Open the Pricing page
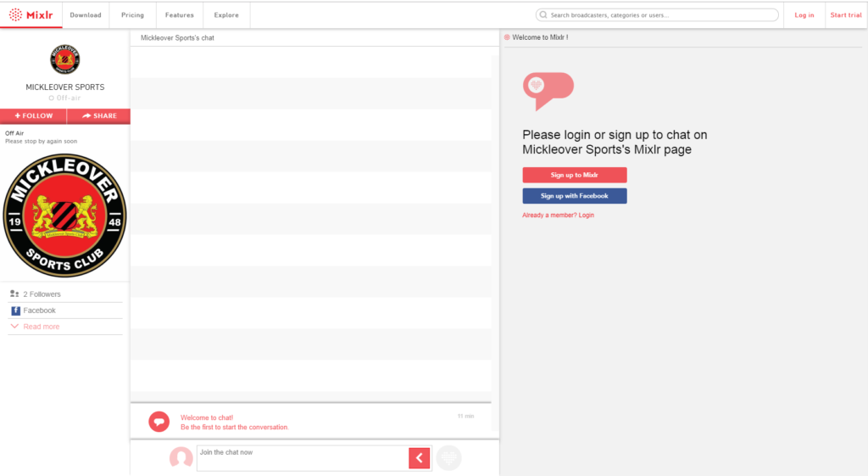Image resolution: width=868 pixels, height=476 pixels. (132, 15)
